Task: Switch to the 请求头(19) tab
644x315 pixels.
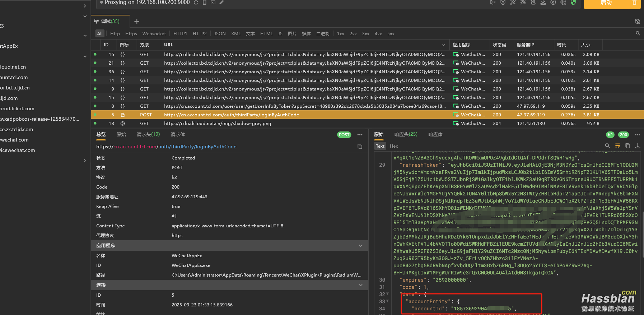Action: click(x=148, y=134)
